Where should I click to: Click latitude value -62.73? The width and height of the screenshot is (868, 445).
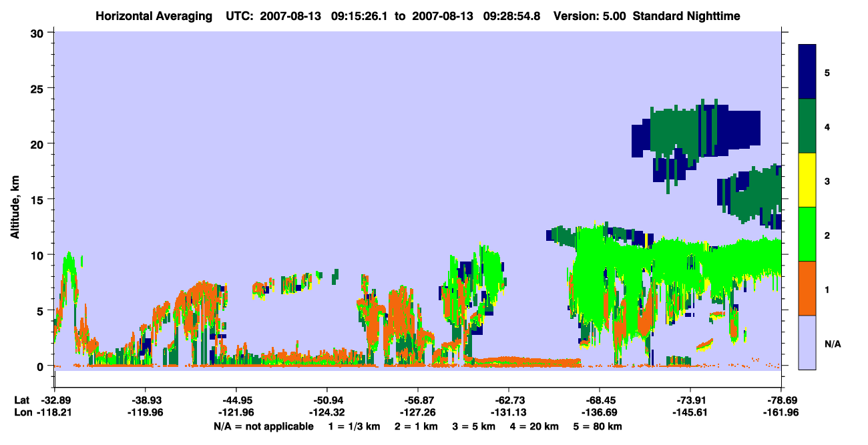509,400
